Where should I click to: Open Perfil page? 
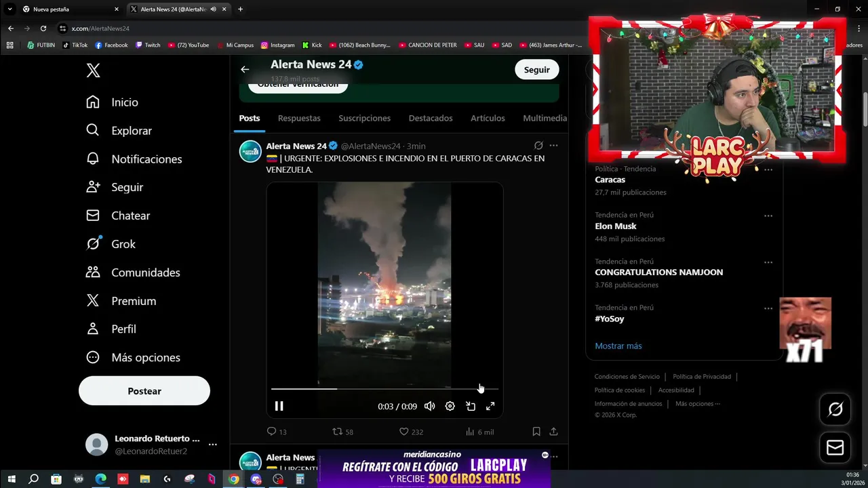[111, 329]
